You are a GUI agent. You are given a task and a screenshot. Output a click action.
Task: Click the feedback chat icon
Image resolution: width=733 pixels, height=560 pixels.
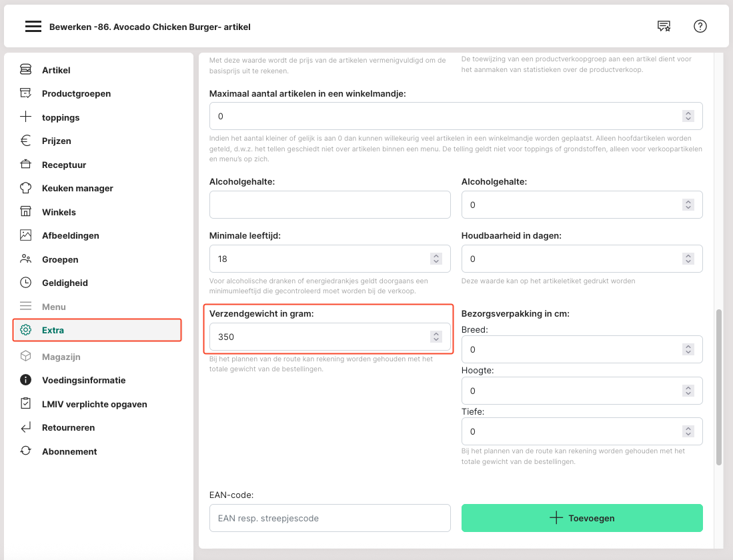tap(664, 27)
